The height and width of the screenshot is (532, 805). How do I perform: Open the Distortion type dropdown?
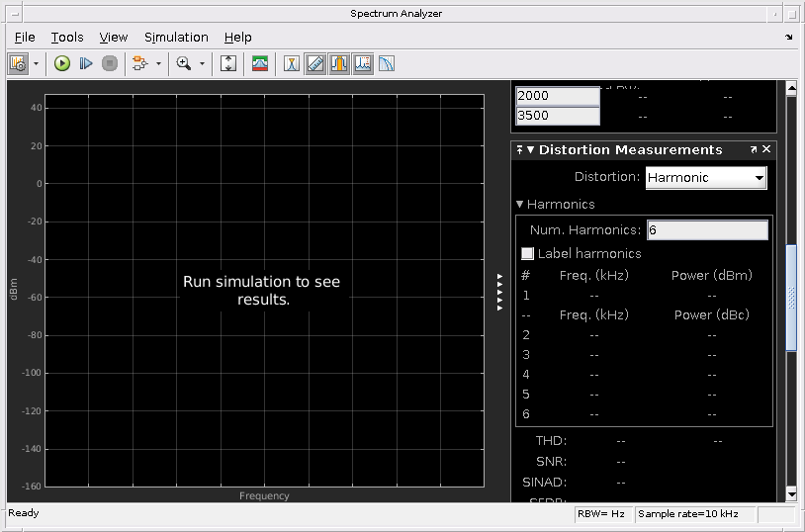point(706,178)
